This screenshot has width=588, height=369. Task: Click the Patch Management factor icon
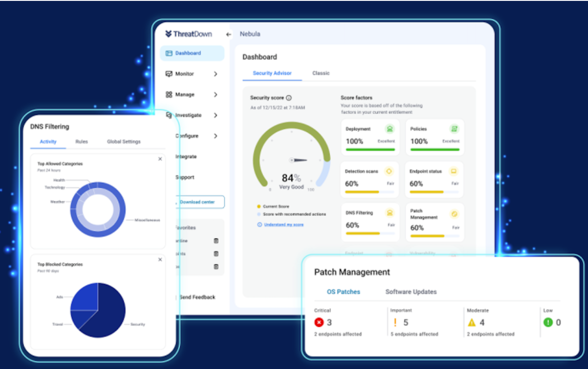pyautogui.click(x=454, y=214)
